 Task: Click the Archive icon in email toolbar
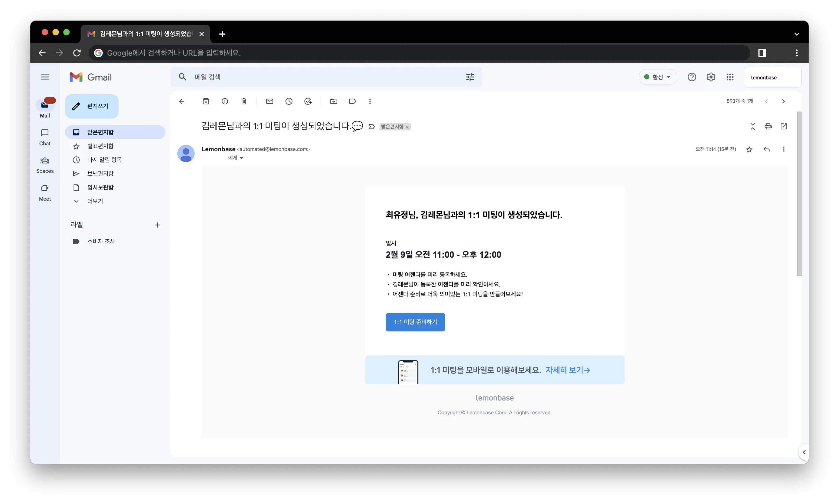coord(206,101)
